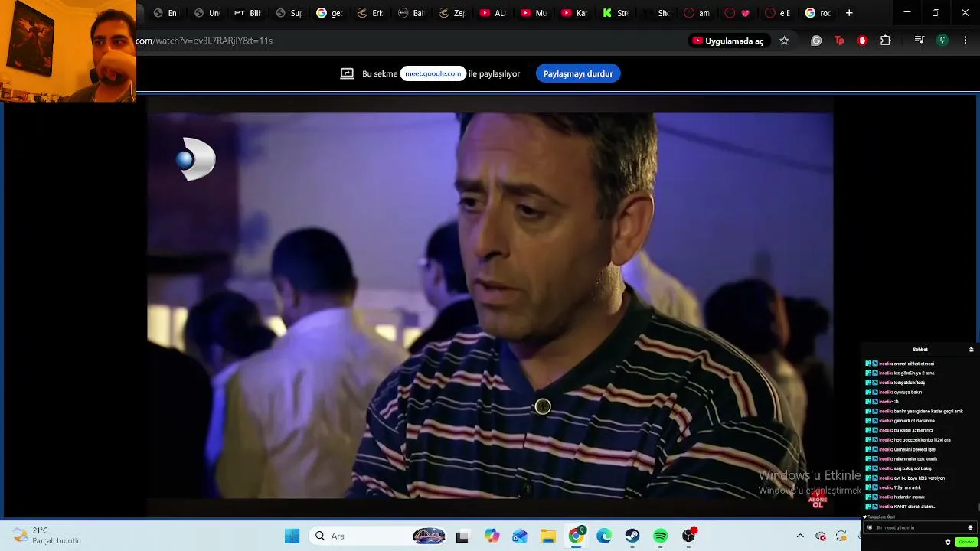This screenshot has height=551, width=980.
Task: Click the Kanal D logo in the video
Action: click(196, 159)
